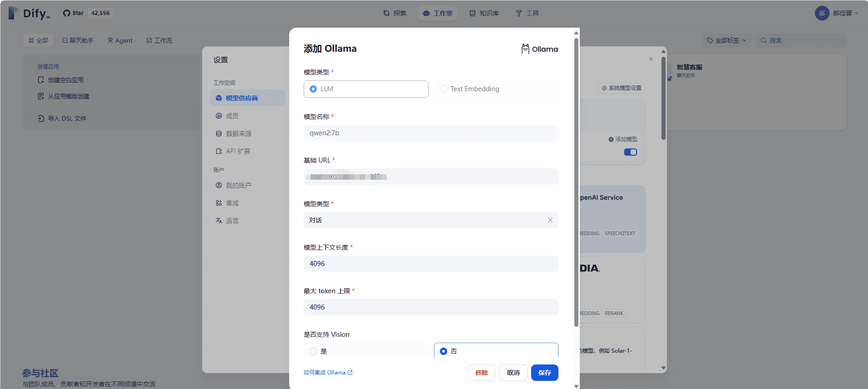
Task: Select 否 for Vision support
Action: pyautogui.click(x=496, y=350)
